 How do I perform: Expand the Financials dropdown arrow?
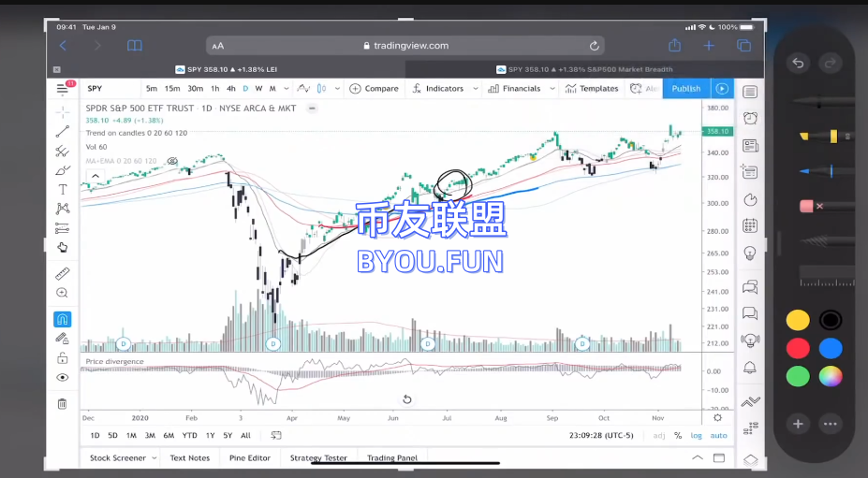pos(552,89)
